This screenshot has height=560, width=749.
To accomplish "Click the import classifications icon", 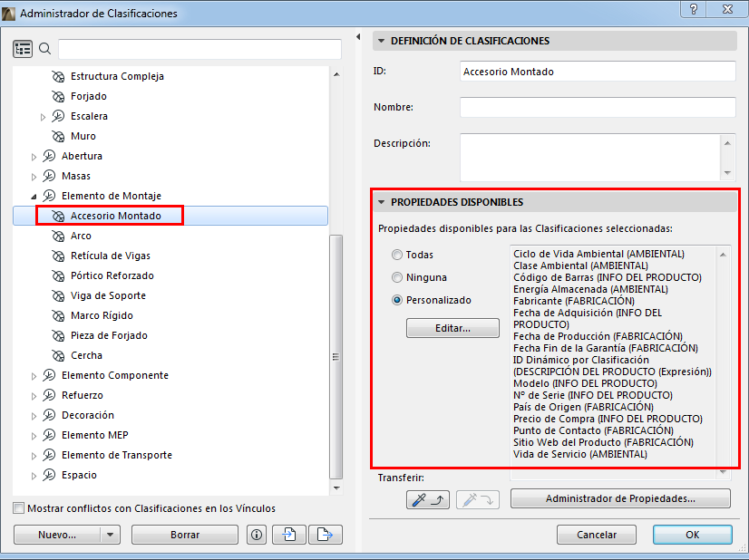I will [289, 535].
